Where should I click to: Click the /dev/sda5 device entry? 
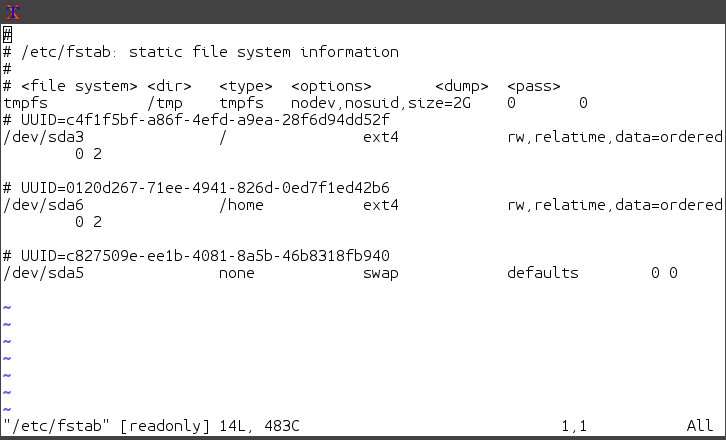(x=44, y=273)
